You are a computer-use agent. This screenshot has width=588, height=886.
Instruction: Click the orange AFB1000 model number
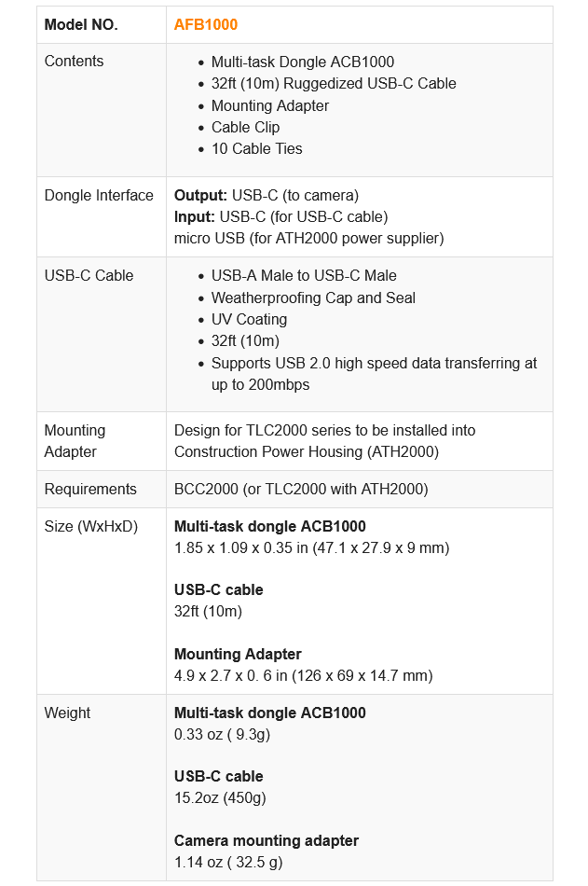(205, 24)
